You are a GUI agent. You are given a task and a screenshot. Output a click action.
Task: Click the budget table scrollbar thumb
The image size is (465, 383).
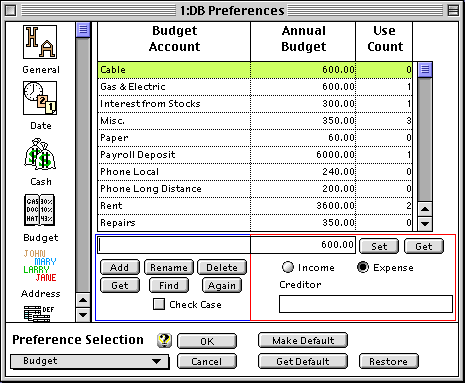tap(425, 70)
